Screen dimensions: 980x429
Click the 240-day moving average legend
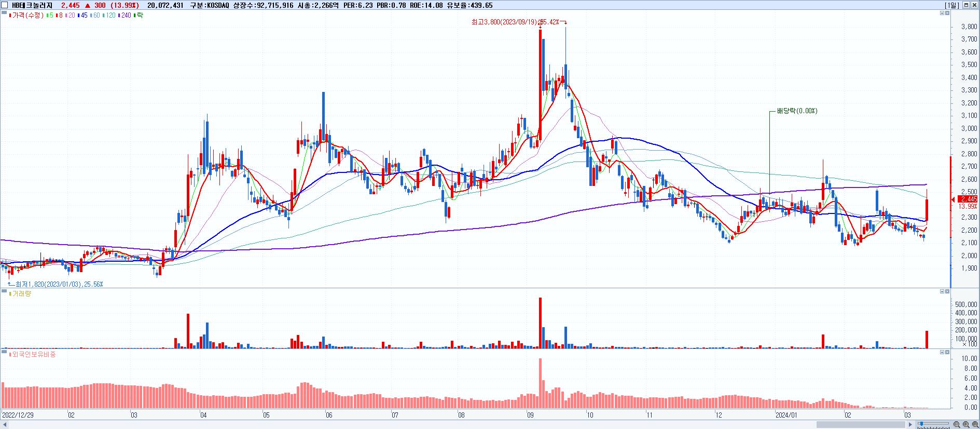tap(125, 15)
